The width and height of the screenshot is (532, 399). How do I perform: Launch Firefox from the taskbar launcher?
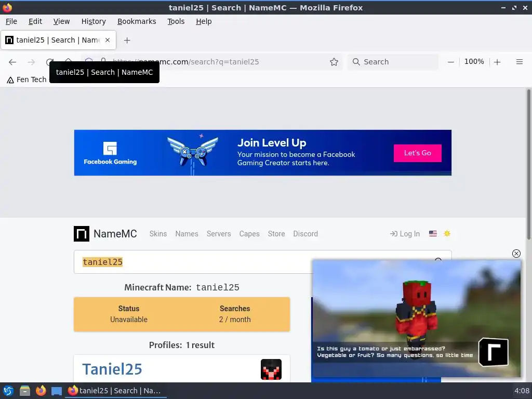coord(41,391)
